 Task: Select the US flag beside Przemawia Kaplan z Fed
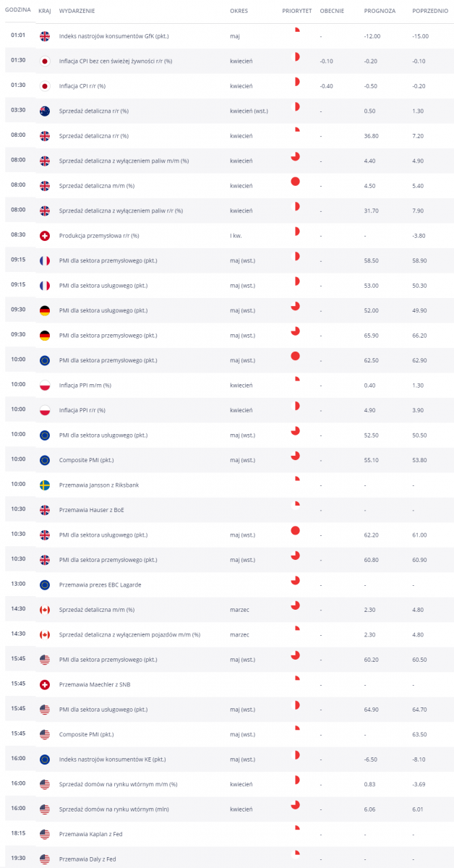(45, 834)
